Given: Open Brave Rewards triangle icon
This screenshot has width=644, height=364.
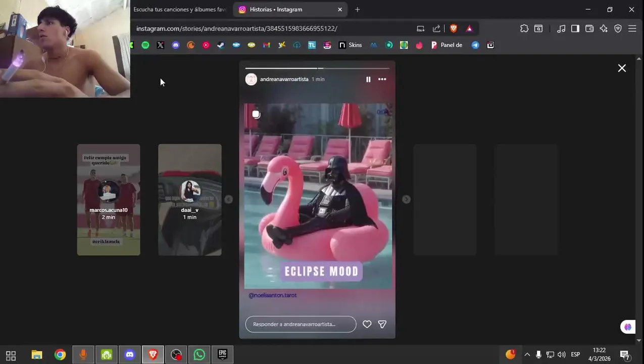Looking at the screenshot, I should click(469, 29).
